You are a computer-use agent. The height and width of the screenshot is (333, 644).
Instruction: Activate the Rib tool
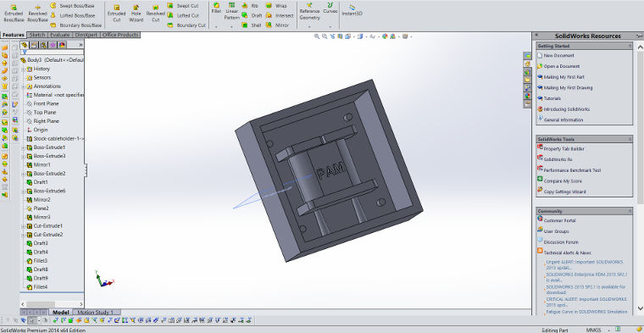click(251, 6)
